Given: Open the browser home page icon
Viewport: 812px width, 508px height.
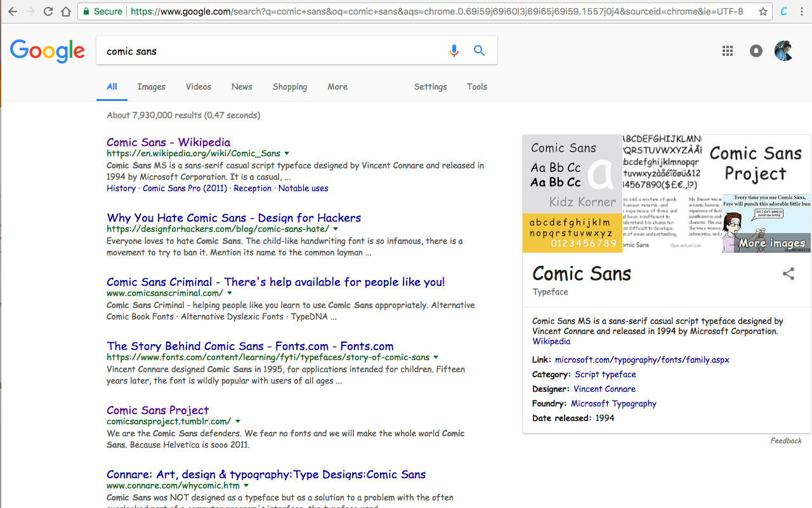Looking at the screenshot, I should click(x=66, y=11).
